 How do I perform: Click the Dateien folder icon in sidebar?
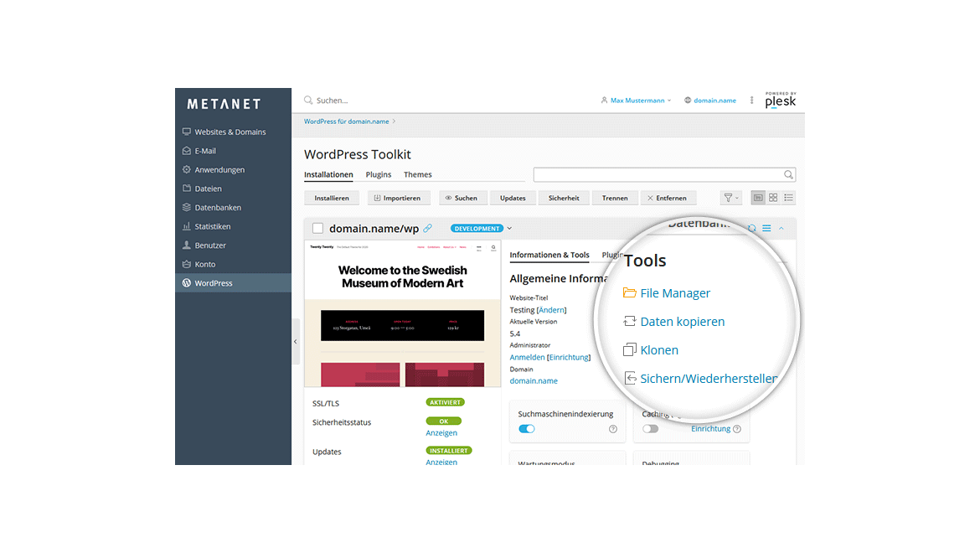pos(186,188)
